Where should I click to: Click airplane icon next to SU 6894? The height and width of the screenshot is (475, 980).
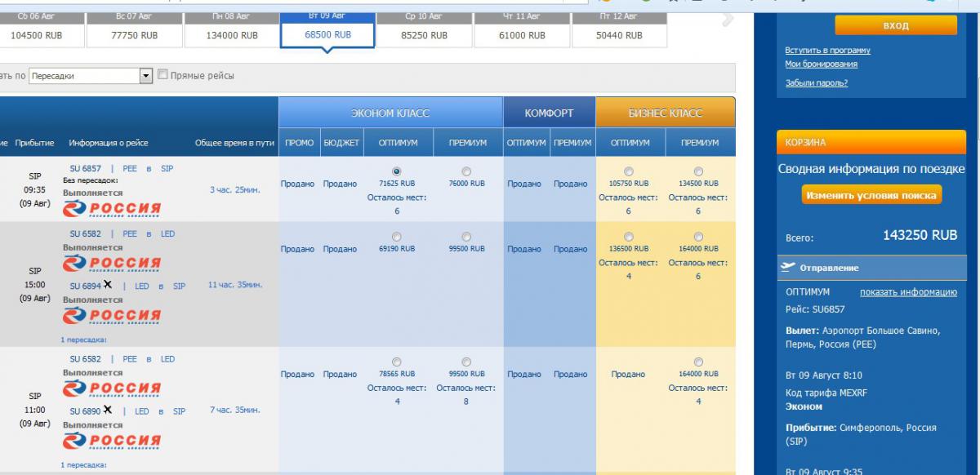pos(108,285)
